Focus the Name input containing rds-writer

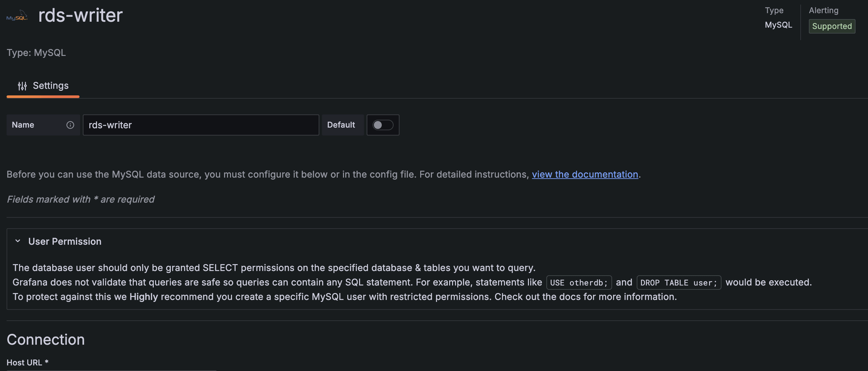200,125
